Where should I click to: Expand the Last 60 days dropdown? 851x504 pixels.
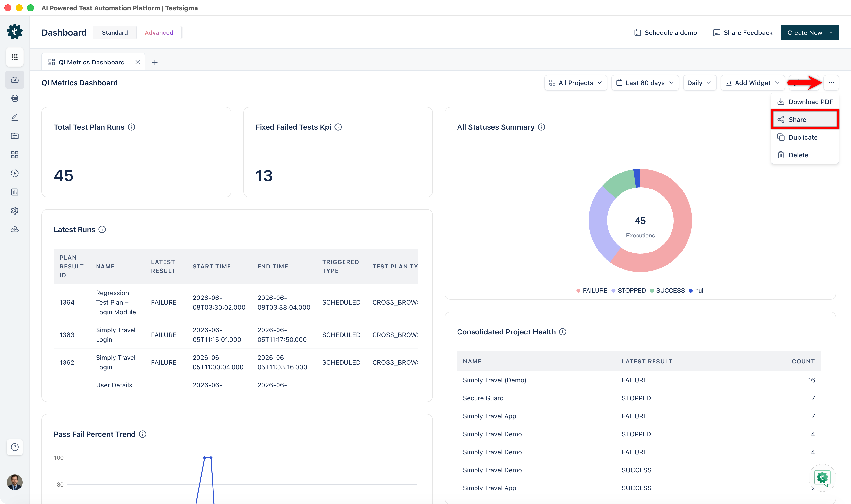[x=645, y=83]
